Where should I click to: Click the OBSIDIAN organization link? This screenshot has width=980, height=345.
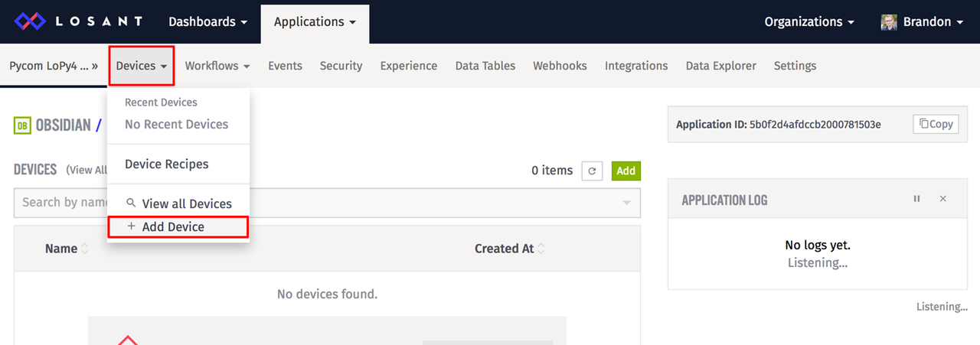point(64,125)
